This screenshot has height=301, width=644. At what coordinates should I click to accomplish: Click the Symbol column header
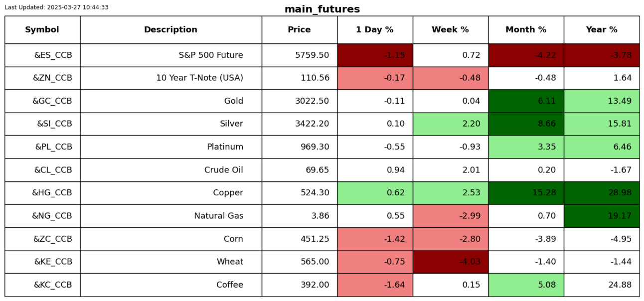(x=42, y=30)
